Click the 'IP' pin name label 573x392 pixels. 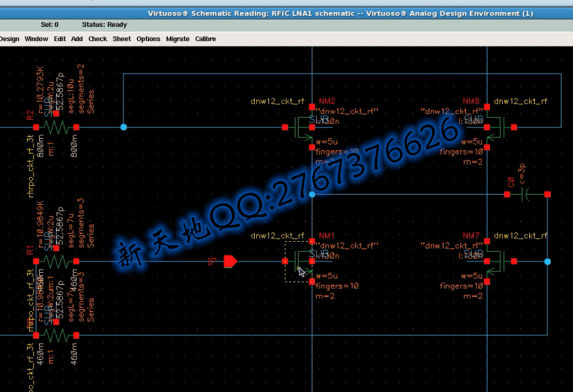[x=212, y=262]
